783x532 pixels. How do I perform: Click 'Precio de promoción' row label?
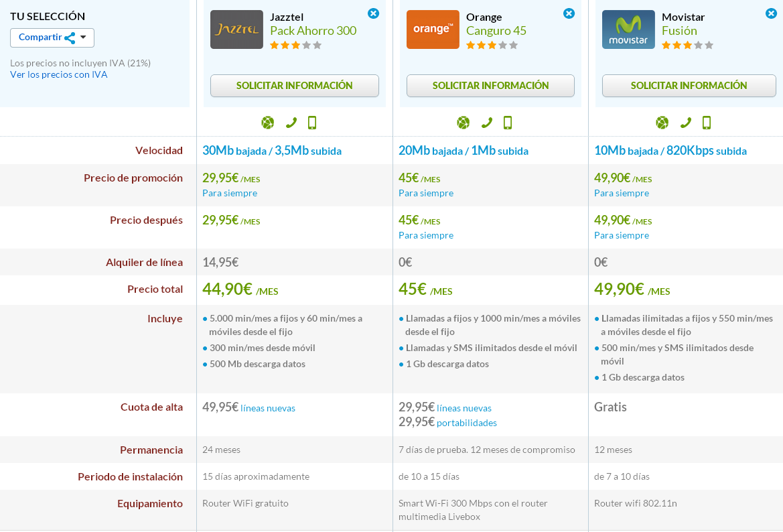pyautogui.click(x=133, y=178)
